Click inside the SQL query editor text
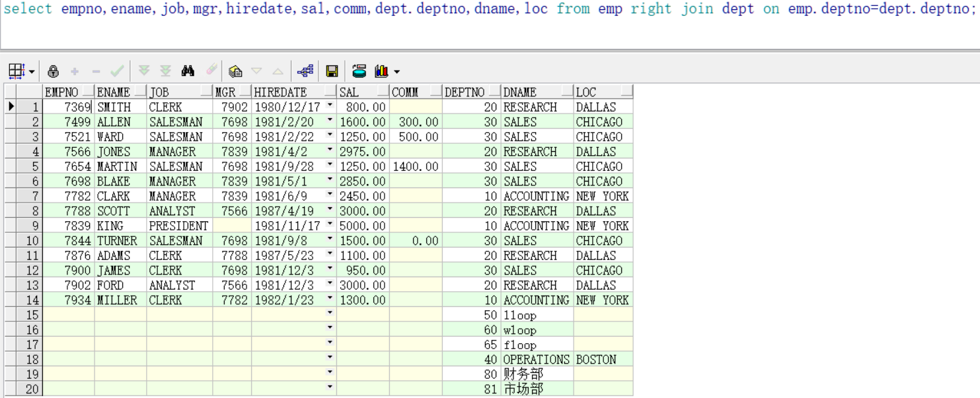The image size is (980, 398). click(490, 9)
